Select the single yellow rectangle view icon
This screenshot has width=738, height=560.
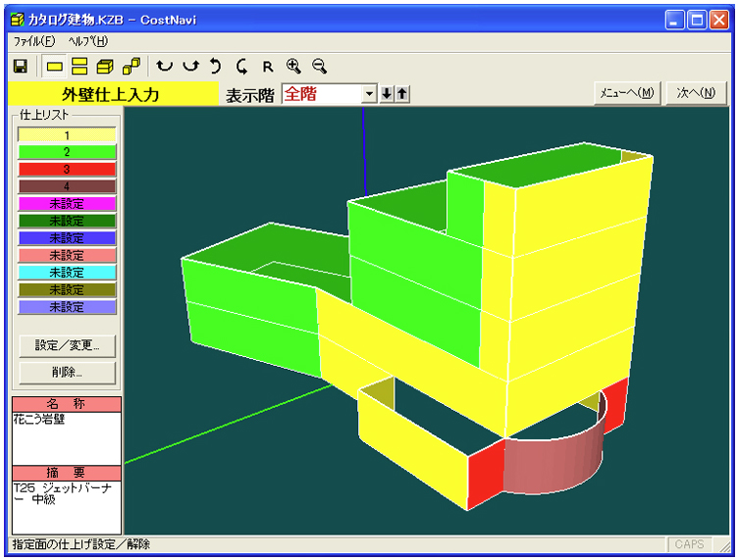coord(55,67)
